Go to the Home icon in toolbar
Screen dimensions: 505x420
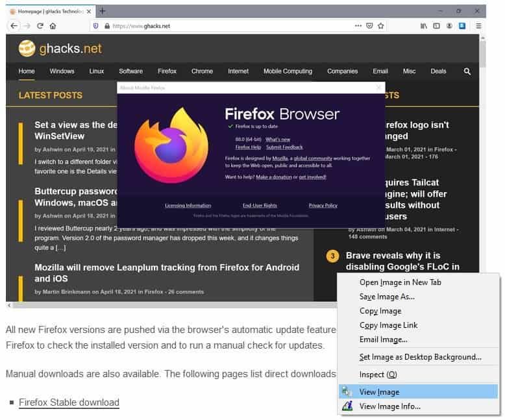tap(53, 26)
